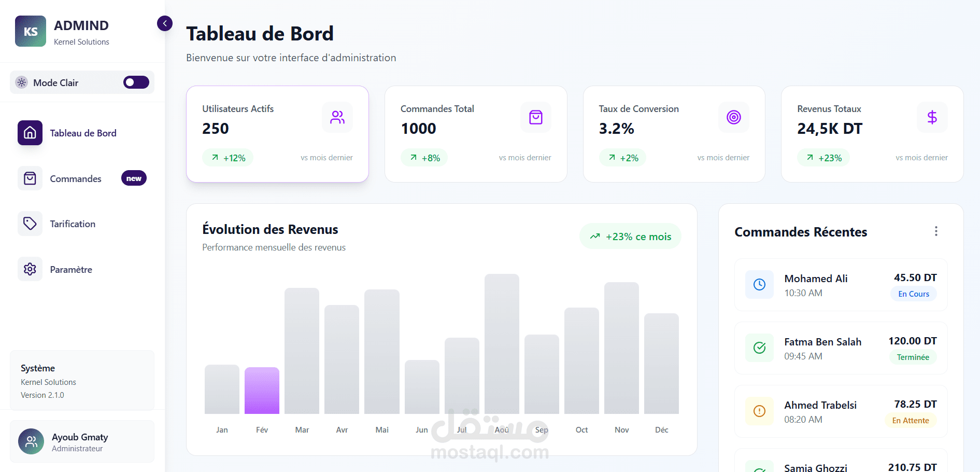980x472 pixels.
Task: Click the alert icon beside Ahmed Trabelsi
Action: (x=759, y=411)
